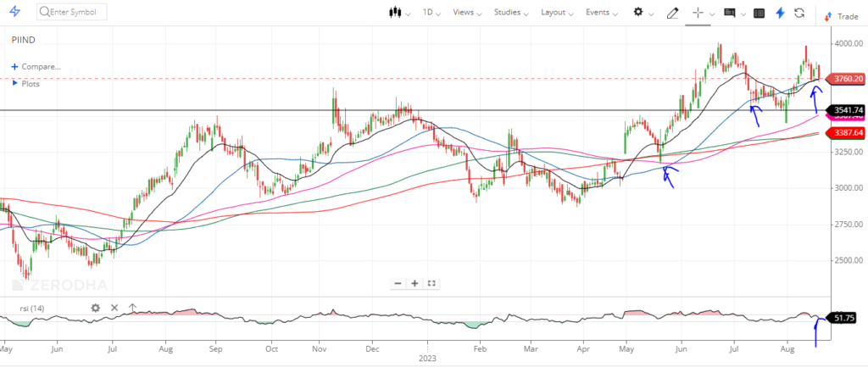Click the 3387.64 moving average price tag
Image resolution: width=868 pixels, height=367 pixels.
pos(847,133)
